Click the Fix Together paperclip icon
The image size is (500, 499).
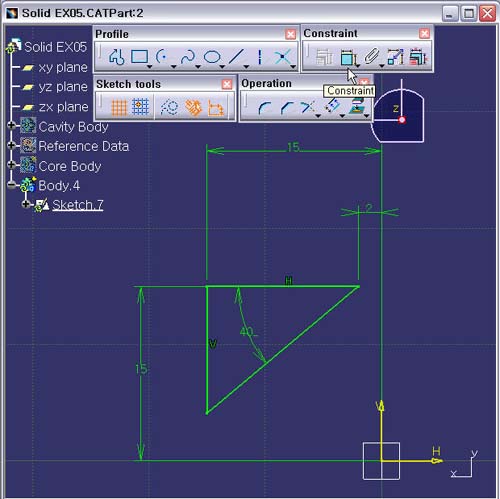pos(371,57)
